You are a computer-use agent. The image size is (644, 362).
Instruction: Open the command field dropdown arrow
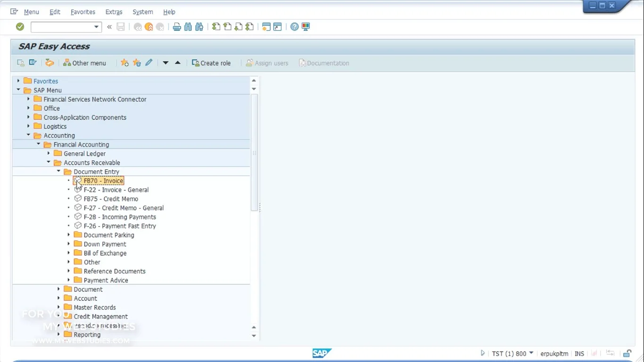(96, 27)
